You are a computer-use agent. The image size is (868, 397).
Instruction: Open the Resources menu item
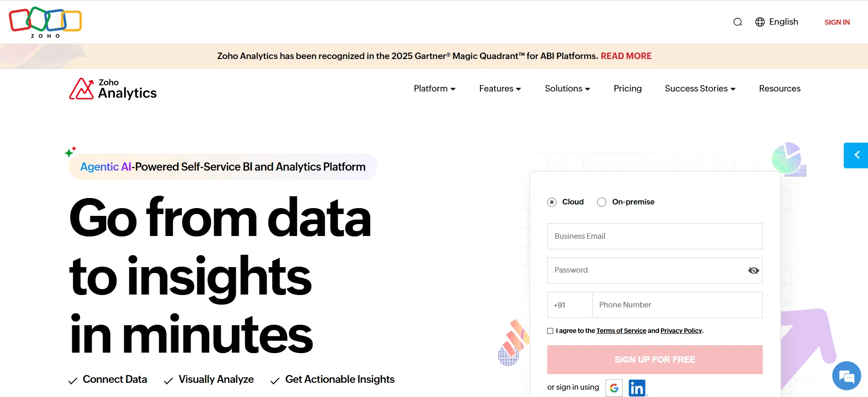pyautogui.click(x=779, y=89)
